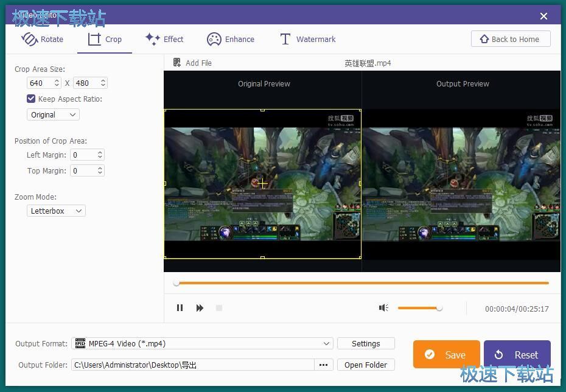Switch to the Rotate tab

coord(42,39)
